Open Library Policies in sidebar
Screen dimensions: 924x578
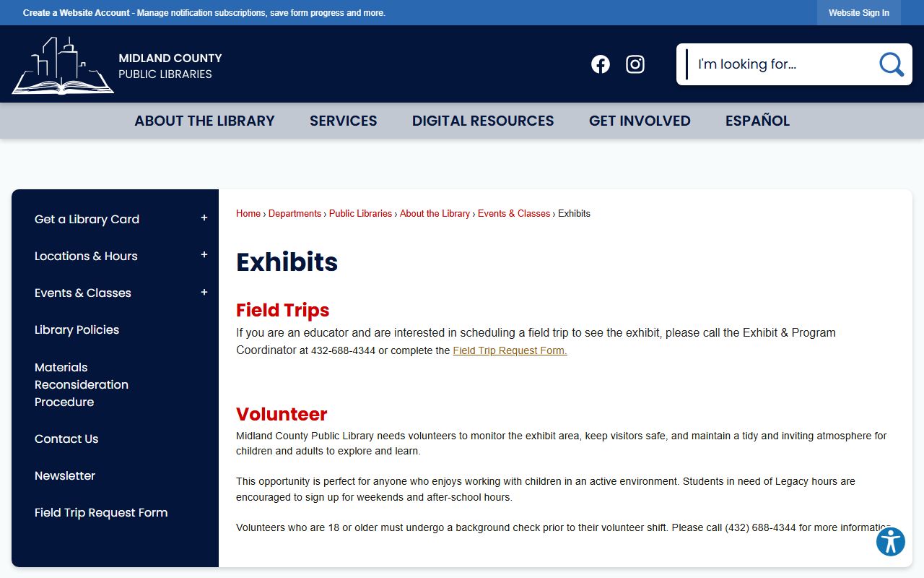click(x=77, y=329)
